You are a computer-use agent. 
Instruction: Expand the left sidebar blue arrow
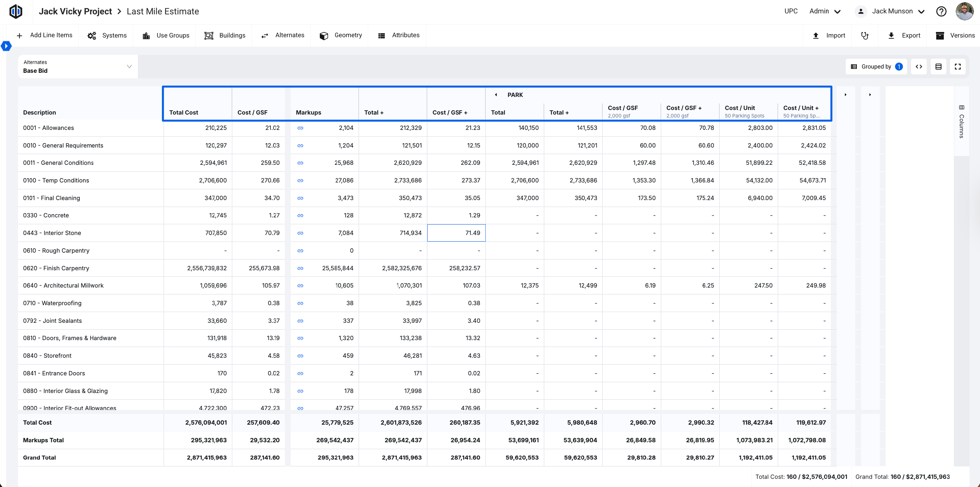coord(6,46)
